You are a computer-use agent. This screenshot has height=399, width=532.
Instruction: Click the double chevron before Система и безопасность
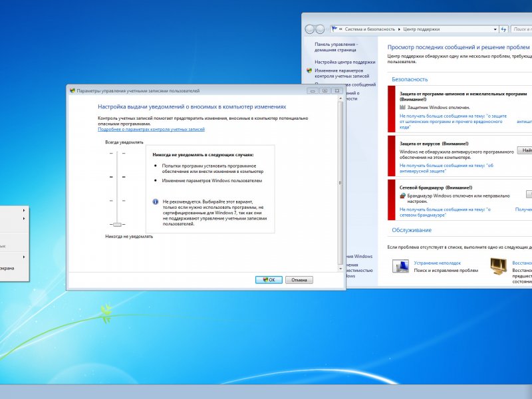pos(340,29)
